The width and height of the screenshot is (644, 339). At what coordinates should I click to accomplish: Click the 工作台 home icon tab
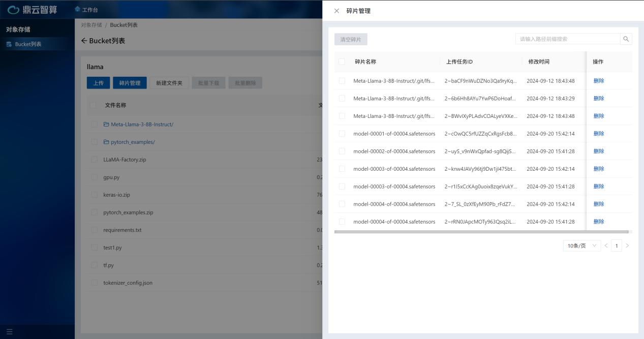click(86, 10)
